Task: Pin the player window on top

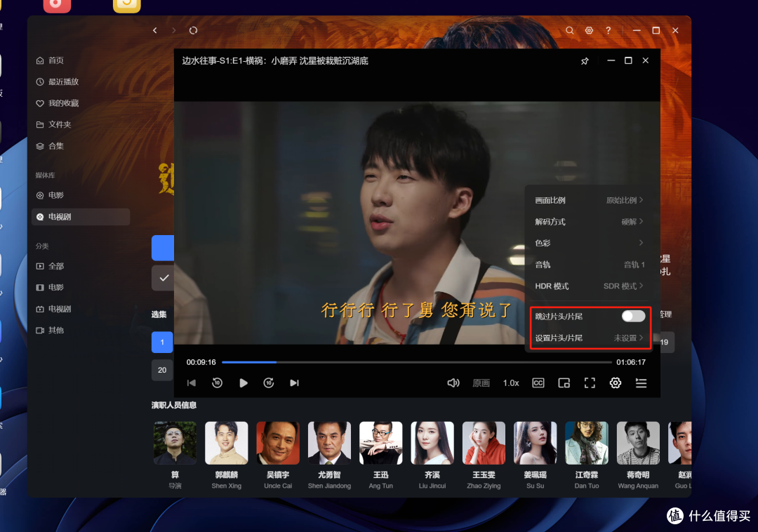Action: click(x=585, y=61)
